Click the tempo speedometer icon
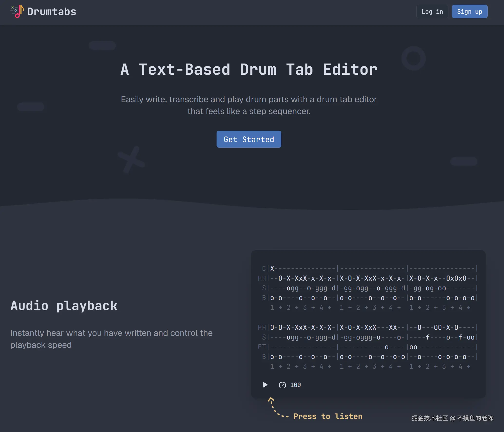 [x=282, y=385]
